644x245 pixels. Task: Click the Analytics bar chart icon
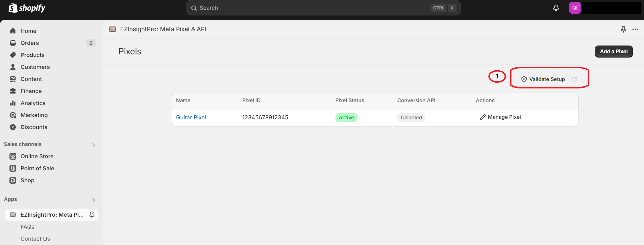[x=13, y=103]
